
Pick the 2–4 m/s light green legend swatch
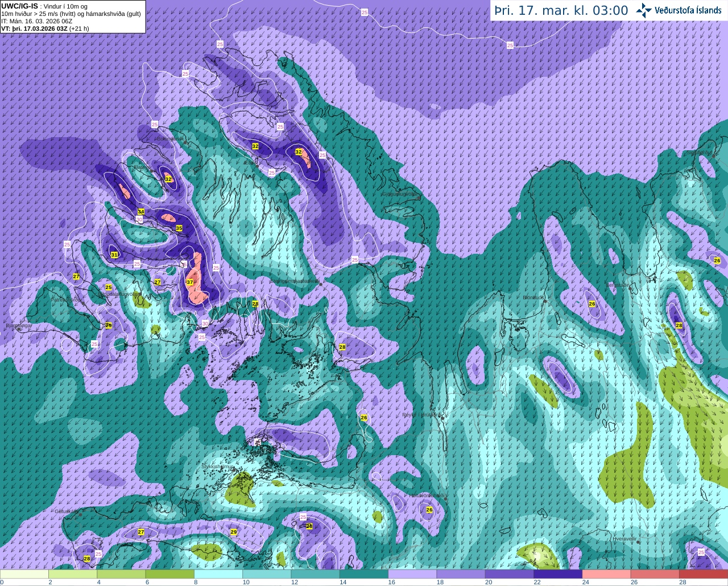[73, 573]
